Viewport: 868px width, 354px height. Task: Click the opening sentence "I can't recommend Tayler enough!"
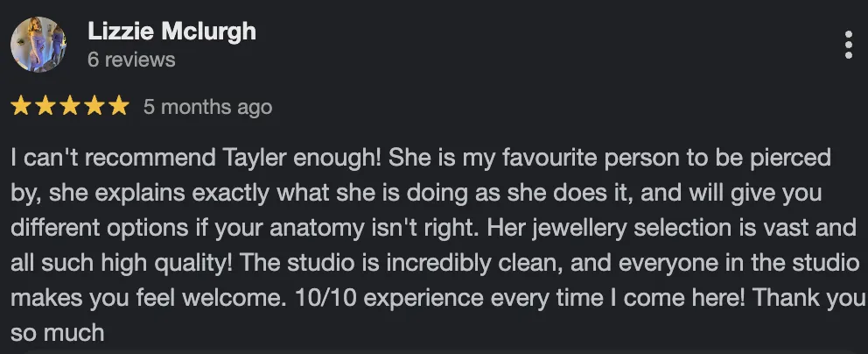tap(196, 159)
